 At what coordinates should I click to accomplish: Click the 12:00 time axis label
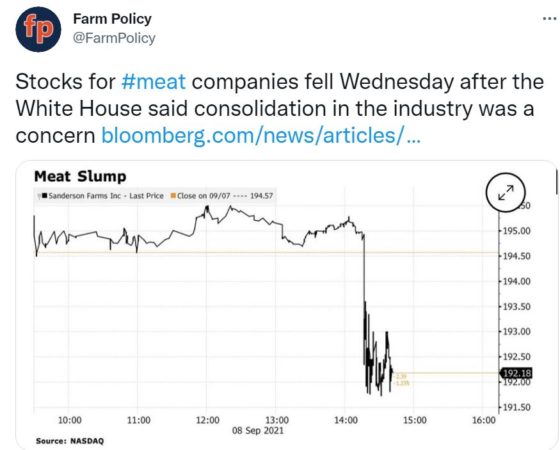pyautogui.click(x=208, y=420)
